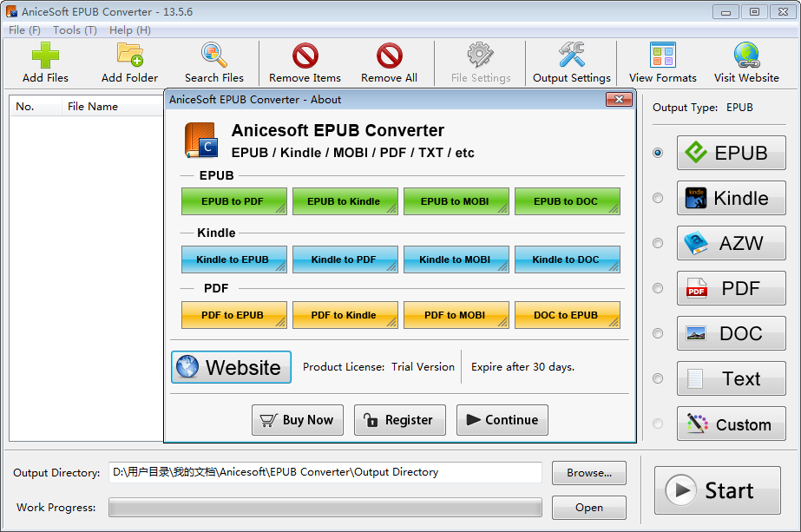Click the 'Anicesoft EPUB Converter' heading text

point(338,130)
